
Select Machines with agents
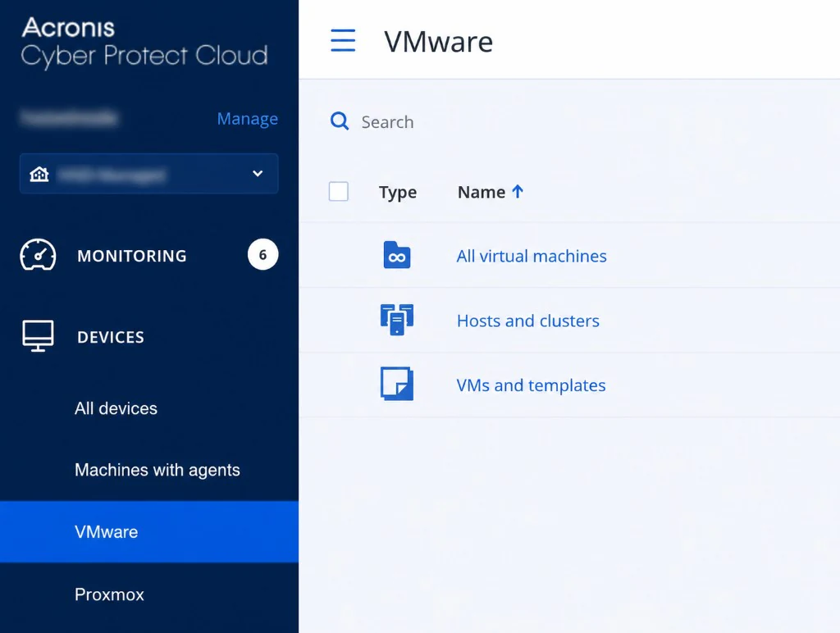coord(157,470)
